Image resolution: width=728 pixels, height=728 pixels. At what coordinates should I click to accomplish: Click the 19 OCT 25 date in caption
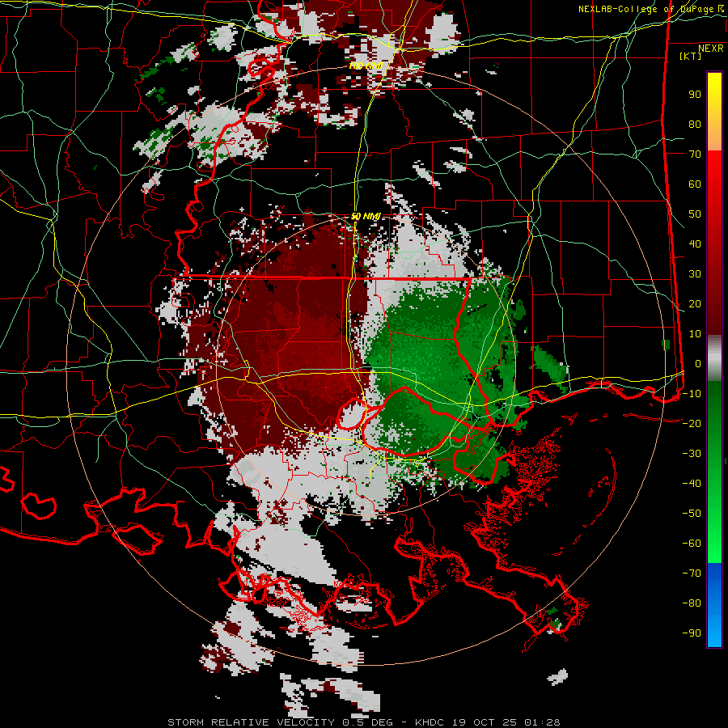(x=484, y=722)
